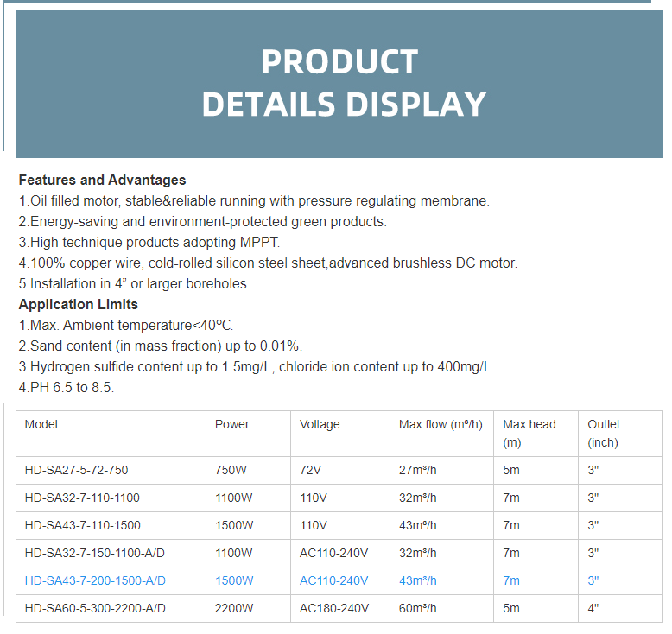Click the 2200W power cell
672x634 pixels.
[x=234, y=608]
